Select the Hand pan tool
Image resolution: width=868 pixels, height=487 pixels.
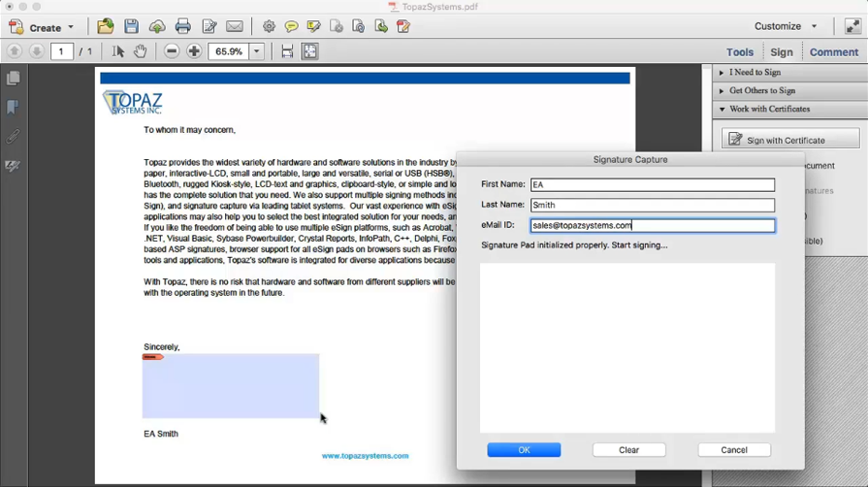(141, 51)
